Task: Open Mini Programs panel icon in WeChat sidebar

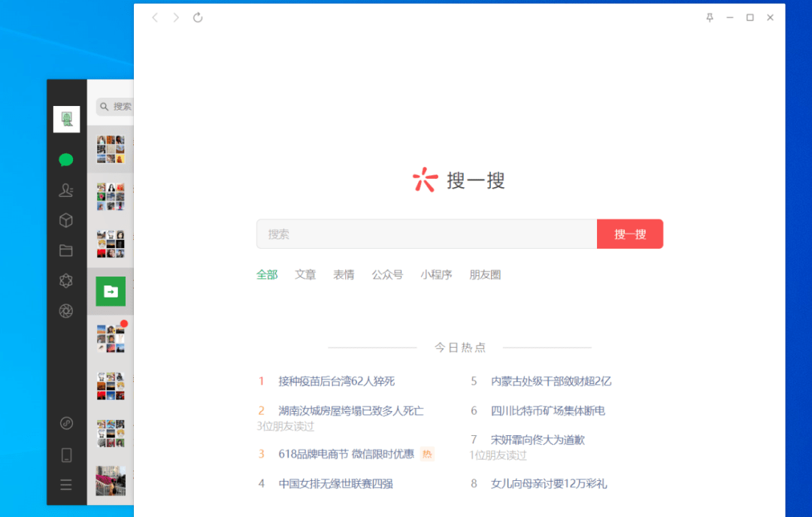Action: [66, 423]
